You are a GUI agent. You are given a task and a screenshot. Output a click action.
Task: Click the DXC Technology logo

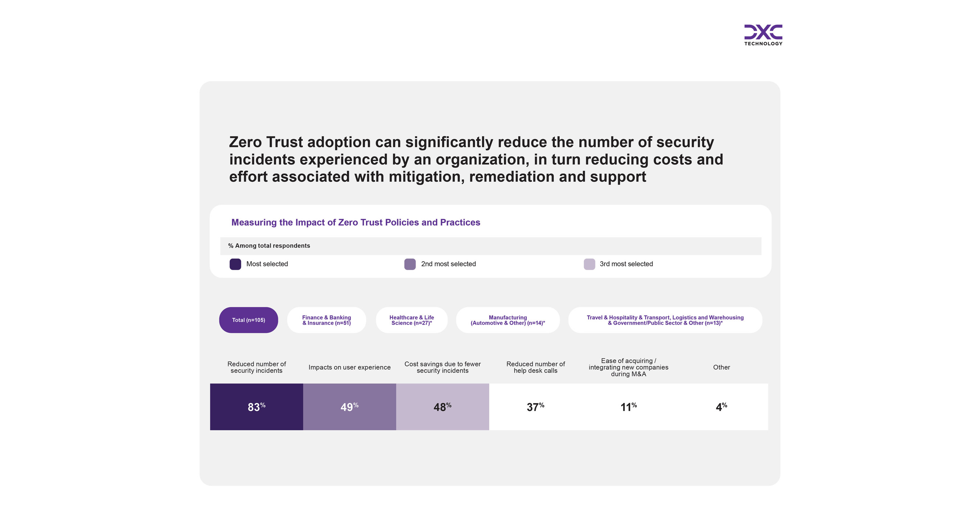click(x=763, y=34)
